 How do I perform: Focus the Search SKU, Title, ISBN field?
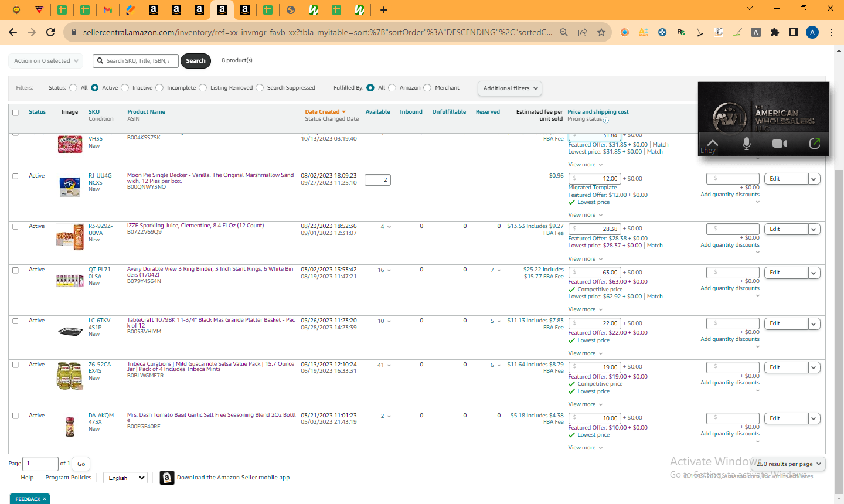[135, 61]
